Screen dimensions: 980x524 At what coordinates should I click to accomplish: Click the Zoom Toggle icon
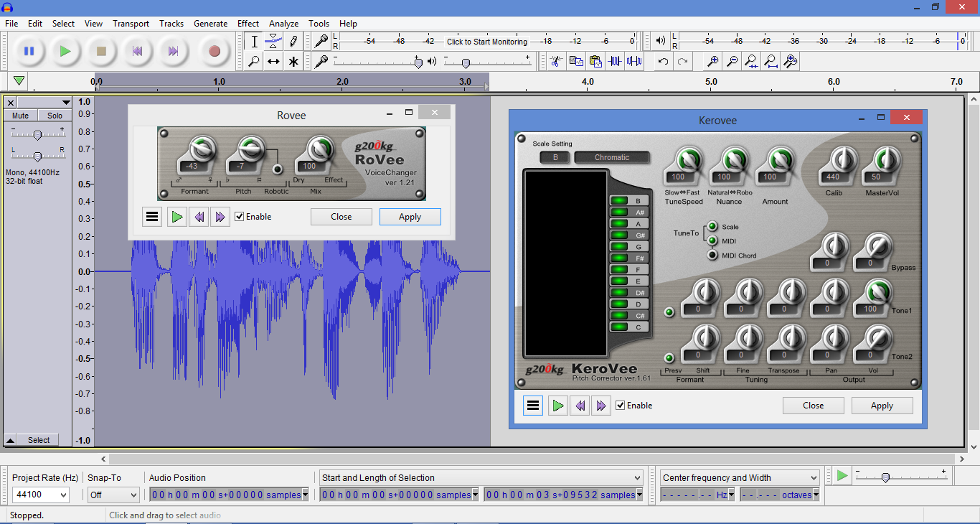pos(790,62)
